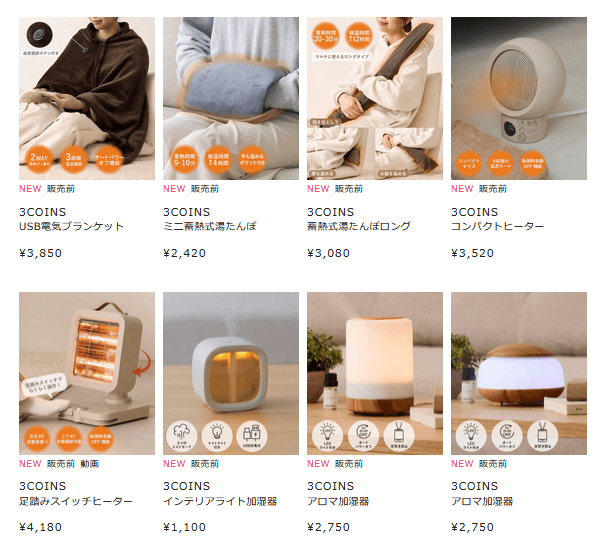Open the cylindrical アロマ加湿器 product image
Screen dimensions: 601x552
point(375,373)
